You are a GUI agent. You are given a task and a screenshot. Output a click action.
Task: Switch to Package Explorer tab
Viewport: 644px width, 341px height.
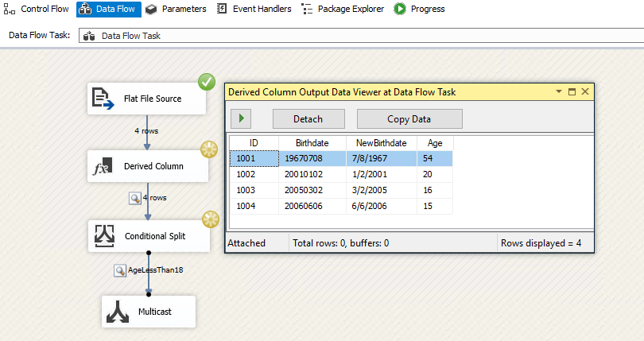click(x=343, y=9)
